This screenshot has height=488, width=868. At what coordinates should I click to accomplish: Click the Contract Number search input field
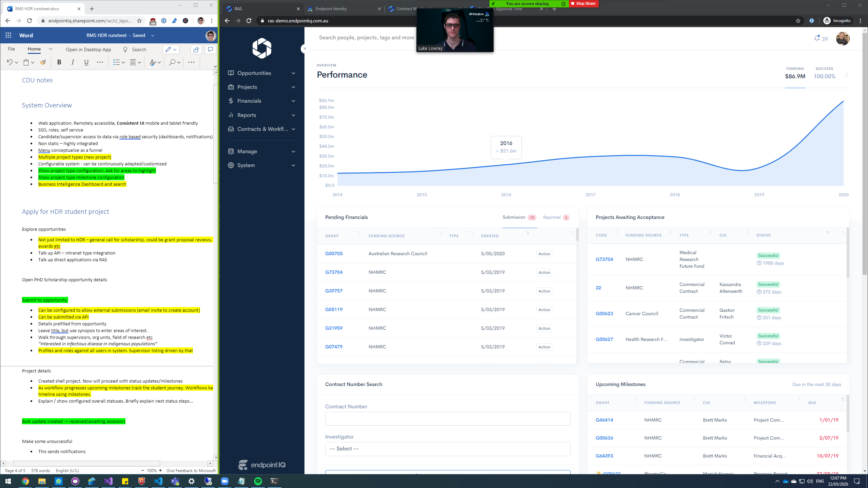point(447,419)
